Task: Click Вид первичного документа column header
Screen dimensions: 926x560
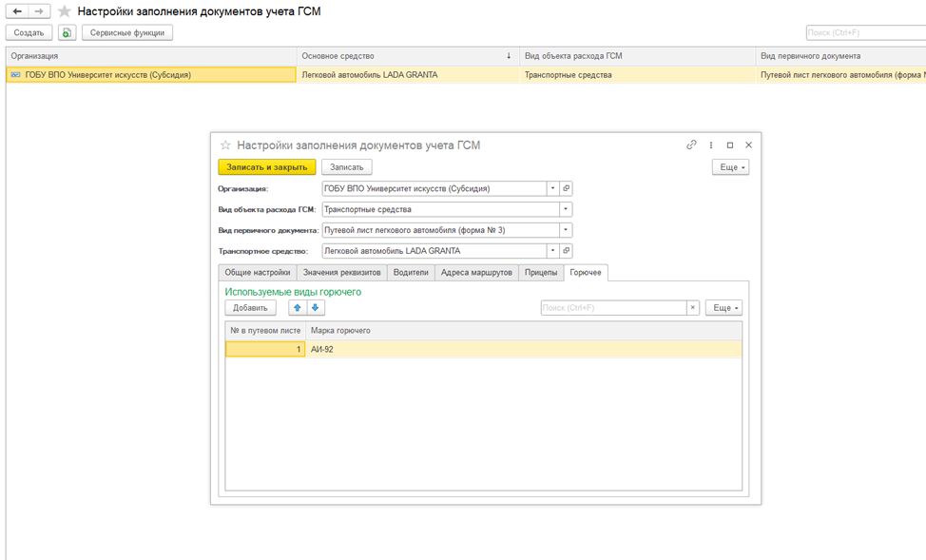Action: tap(841, 56)
